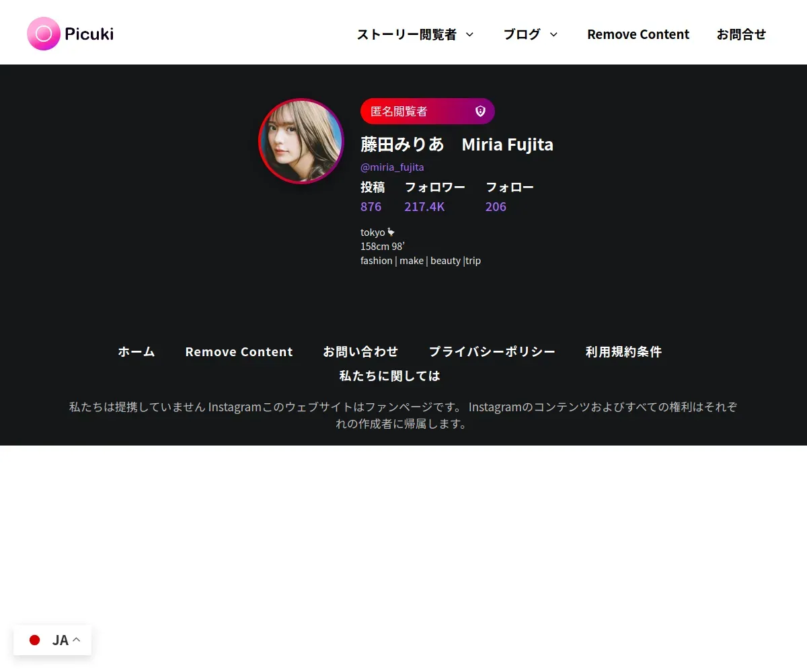Click the Japan flag icon in the language switcher
This screenshot has width=807, height=672.
(35, 640)
